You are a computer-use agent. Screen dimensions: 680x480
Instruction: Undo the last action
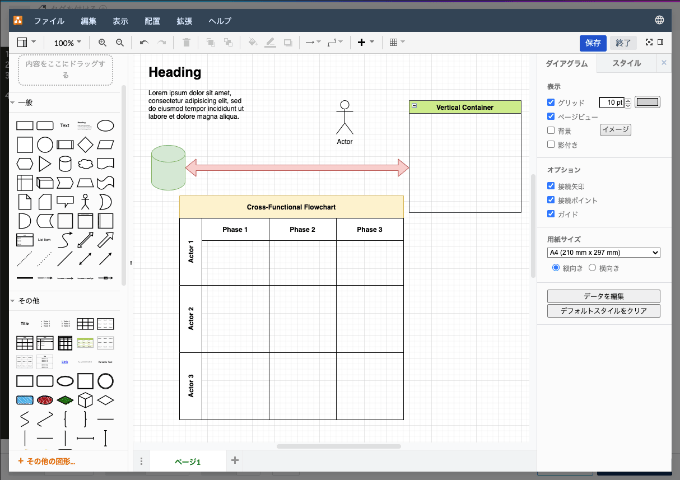point(144,43)
